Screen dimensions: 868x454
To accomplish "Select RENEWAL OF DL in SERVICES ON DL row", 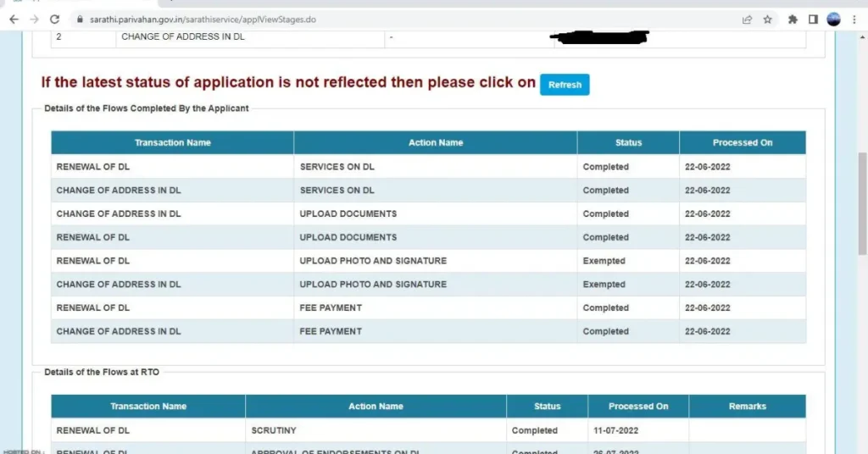I will pos(93,167).
